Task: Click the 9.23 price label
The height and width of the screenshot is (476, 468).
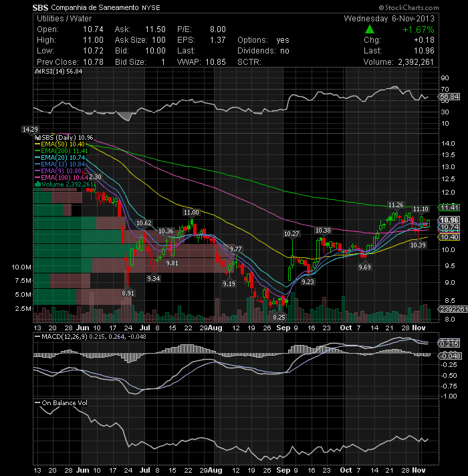Action: tap(308, 282)
